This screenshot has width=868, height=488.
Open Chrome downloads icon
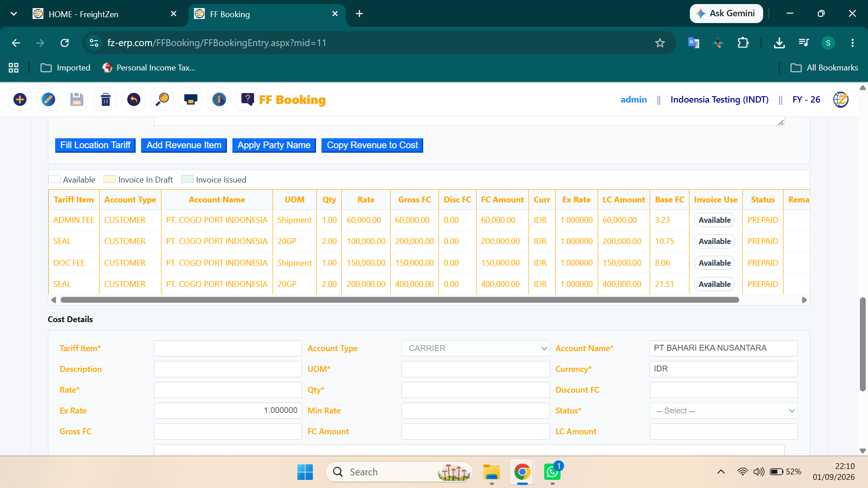tap(779, 43)
